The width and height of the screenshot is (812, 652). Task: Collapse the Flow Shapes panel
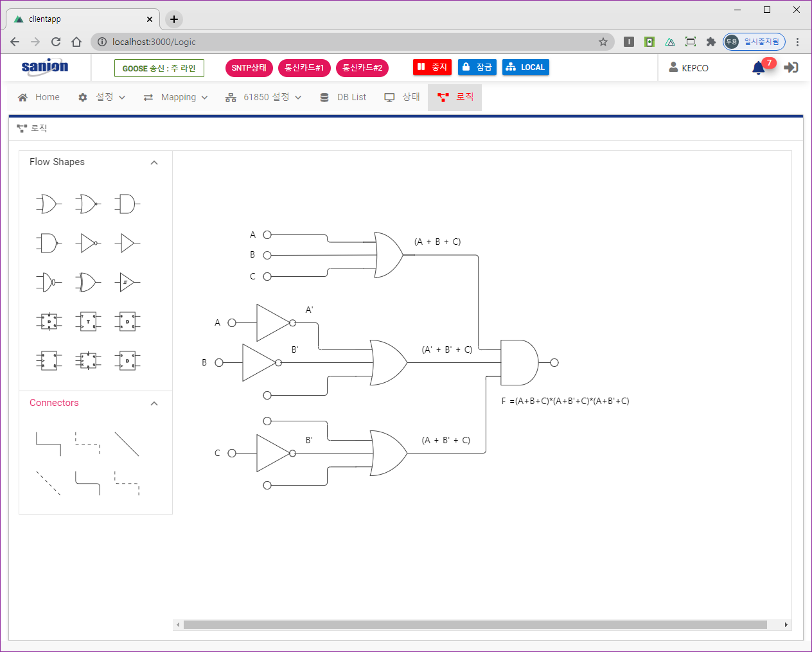154,163
